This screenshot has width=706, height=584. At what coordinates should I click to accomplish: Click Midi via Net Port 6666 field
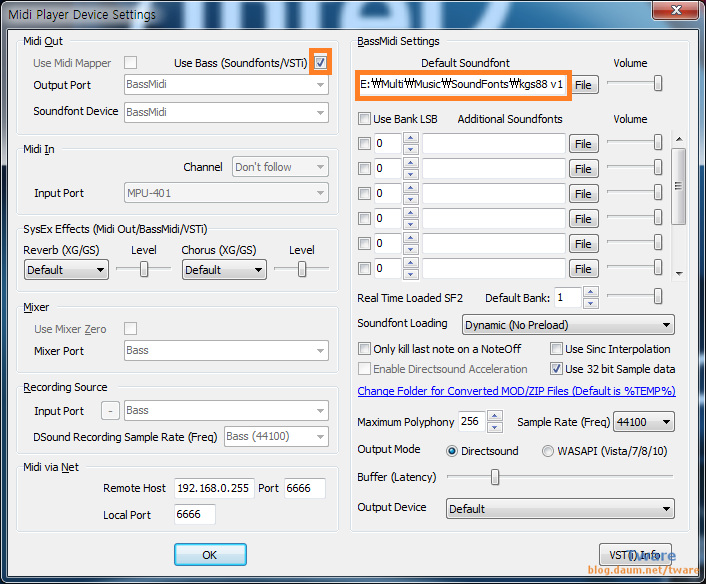click(305, 488)
